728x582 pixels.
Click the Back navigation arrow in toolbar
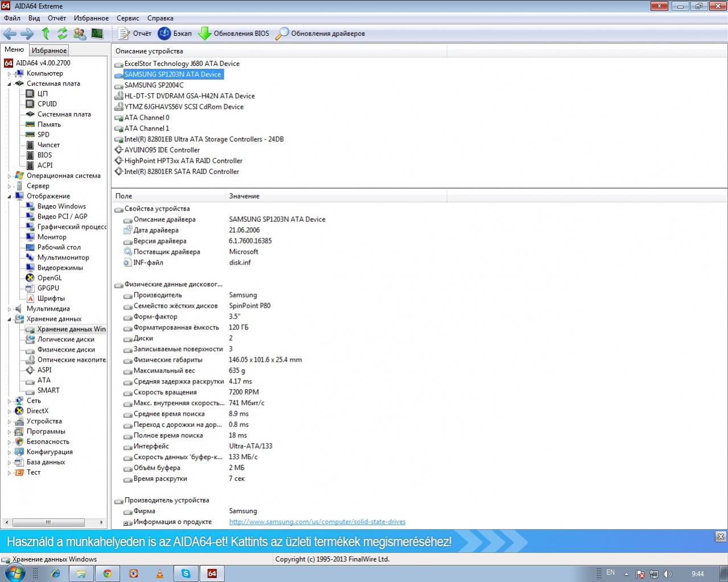tap(10, 34)
